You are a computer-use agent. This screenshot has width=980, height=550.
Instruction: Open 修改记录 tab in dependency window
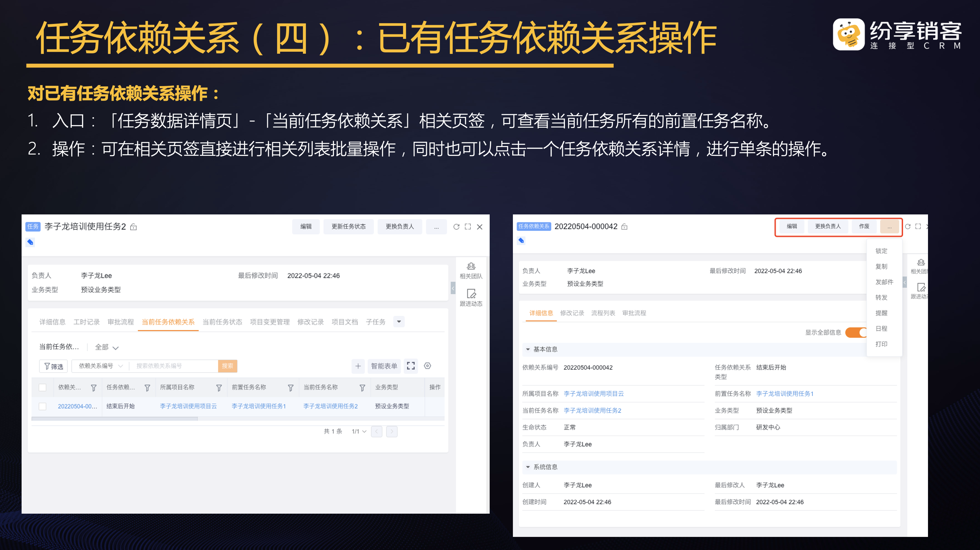(572, 313)
